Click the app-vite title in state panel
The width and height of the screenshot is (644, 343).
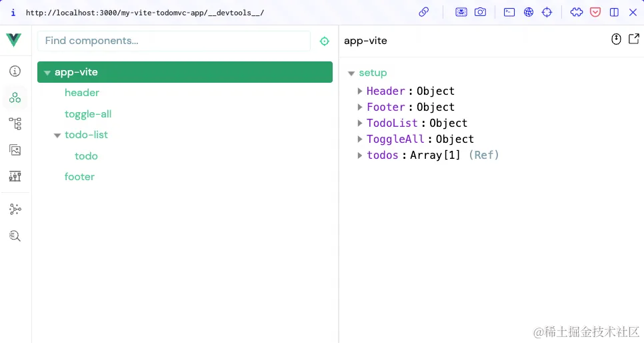point(365,41)
